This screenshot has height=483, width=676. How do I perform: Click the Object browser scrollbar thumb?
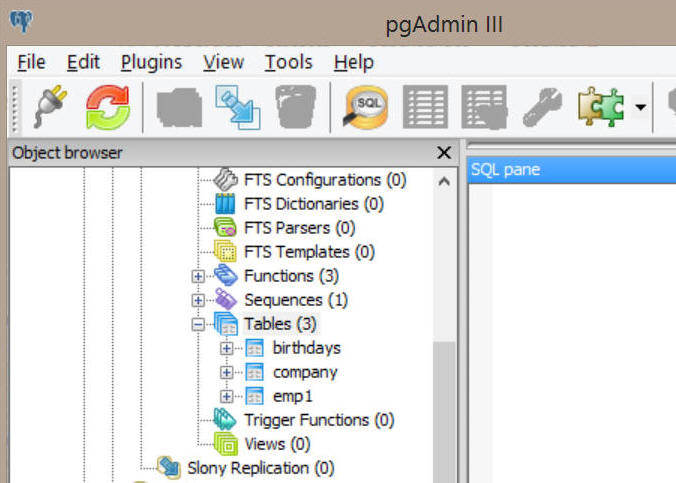pos(444,412)
